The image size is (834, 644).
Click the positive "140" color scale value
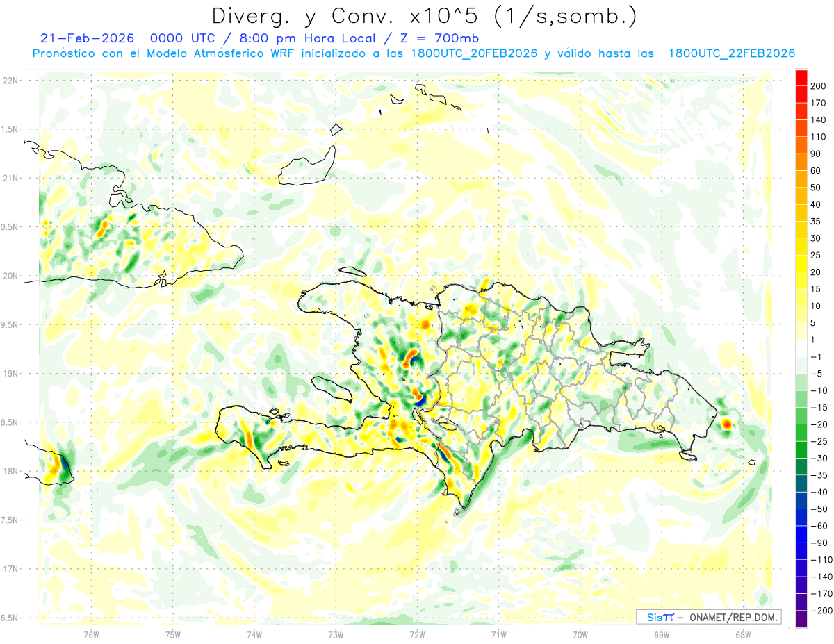(819, 119)
